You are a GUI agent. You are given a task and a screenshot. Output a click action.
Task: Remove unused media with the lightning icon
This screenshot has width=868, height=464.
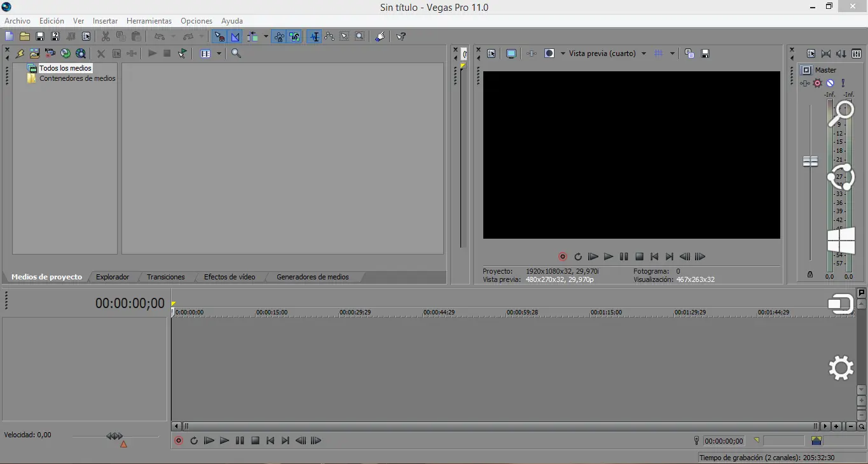pyautogui.click(x=20, y=53)
